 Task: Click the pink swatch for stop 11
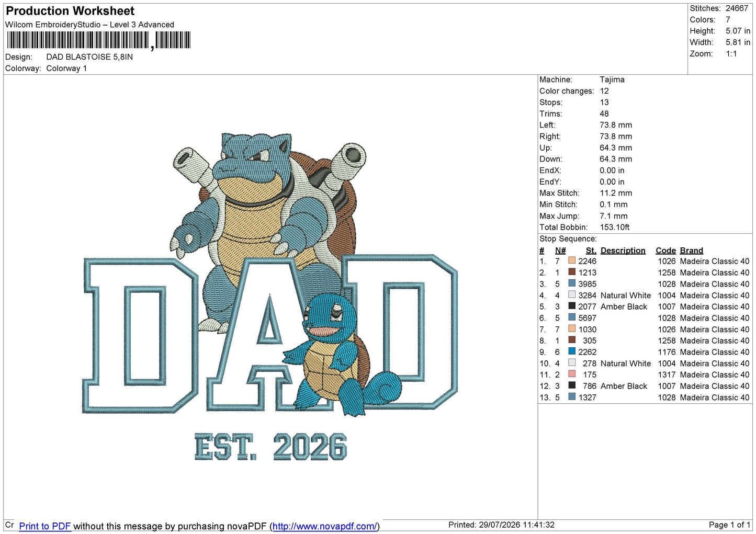(x=572, y=374)
